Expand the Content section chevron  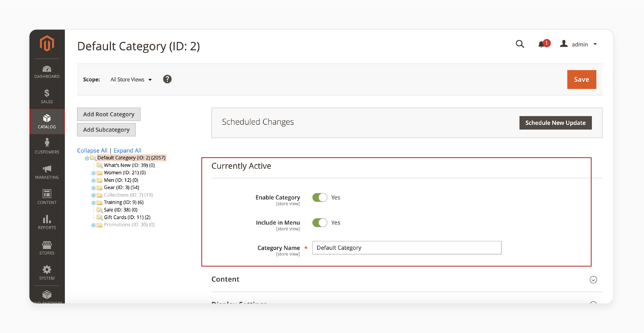[593, 279]
